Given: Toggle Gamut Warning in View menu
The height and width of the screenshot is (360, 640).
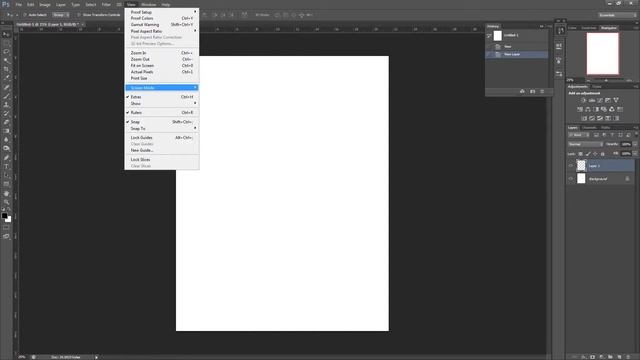Looking at the screenshot, I should coord(162,25).
